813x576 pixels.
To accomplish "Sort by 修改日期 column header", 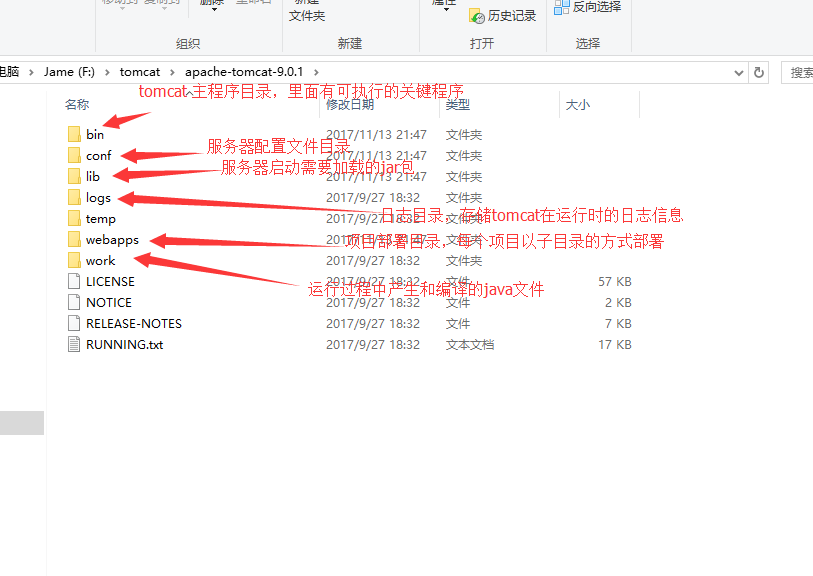I will pyautogui.click(x=350, y=105).
